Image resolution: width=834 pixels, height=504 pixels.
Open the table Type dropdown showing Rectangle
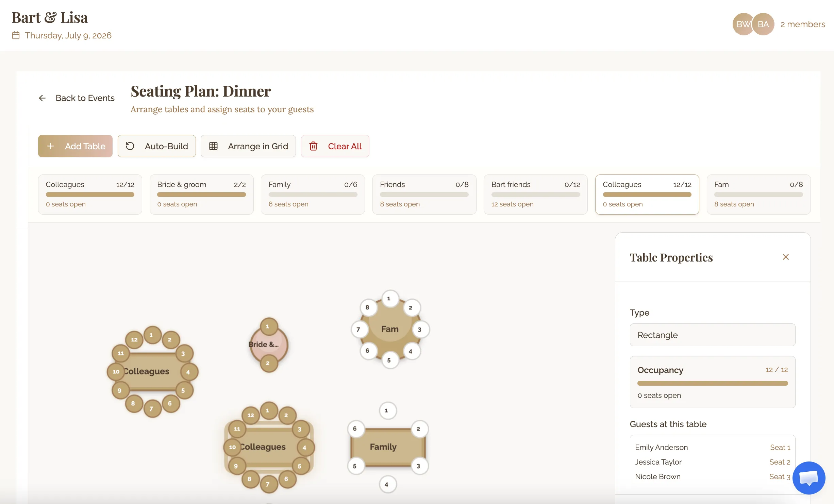712,335
